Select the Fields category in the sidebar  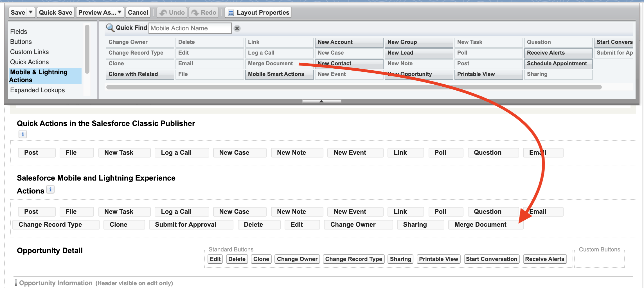[19, 31]
